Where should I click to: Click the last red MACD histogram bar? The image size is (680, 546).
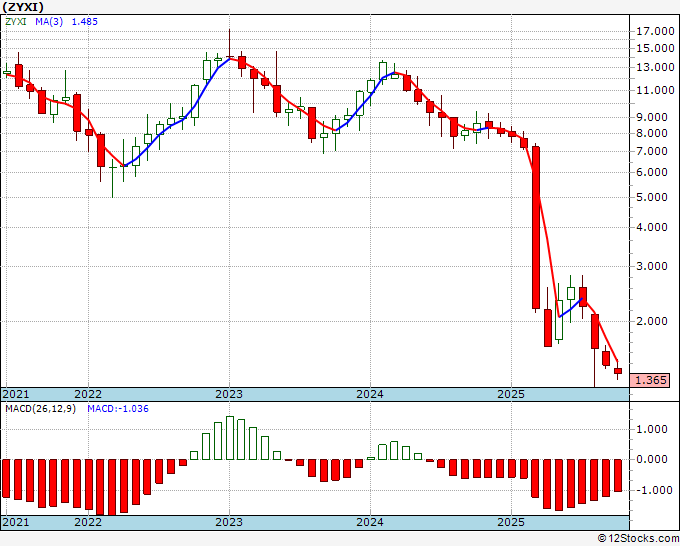(x=618, y=476)
